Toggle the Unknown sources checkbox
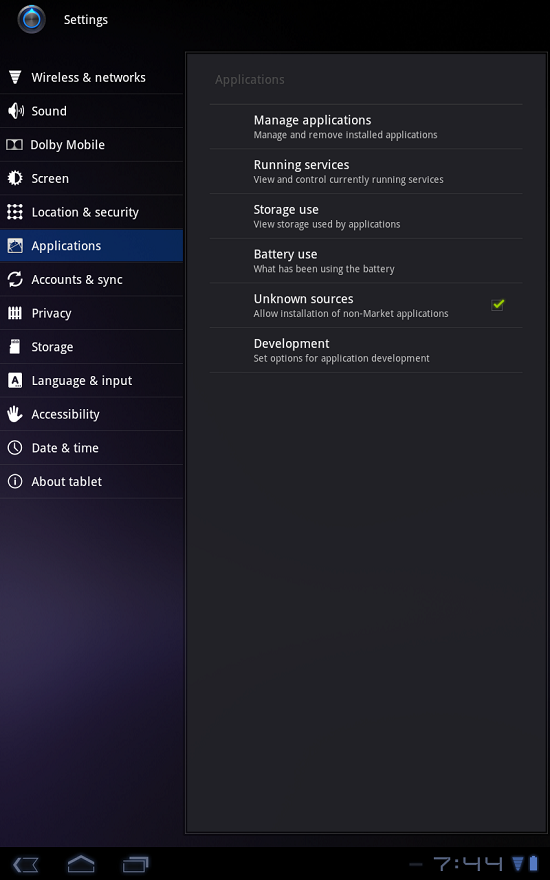This screenshot has width=550, height=880. click(x=497, y=305)
